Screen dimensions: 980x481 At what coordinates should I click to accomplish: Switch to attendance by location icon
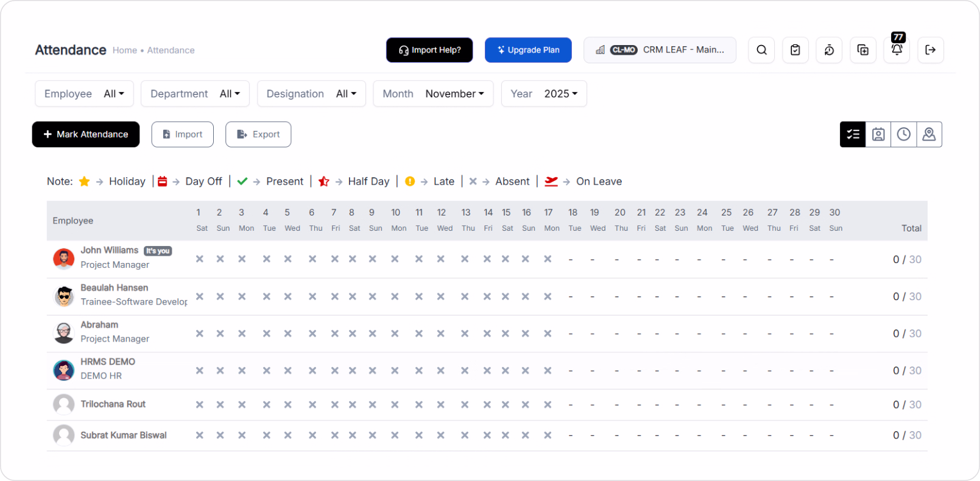pyautogui.click(x=929, y=135)
